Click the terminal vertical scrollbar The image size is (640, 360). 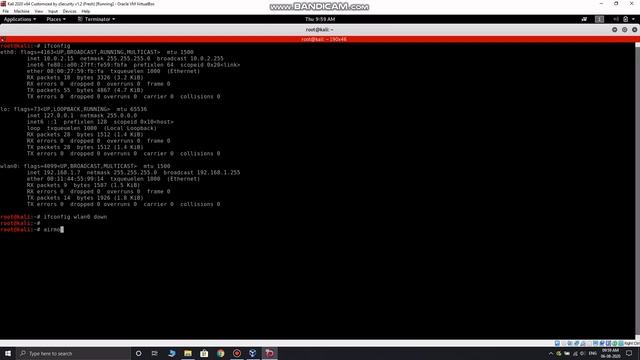click(638, 191)
